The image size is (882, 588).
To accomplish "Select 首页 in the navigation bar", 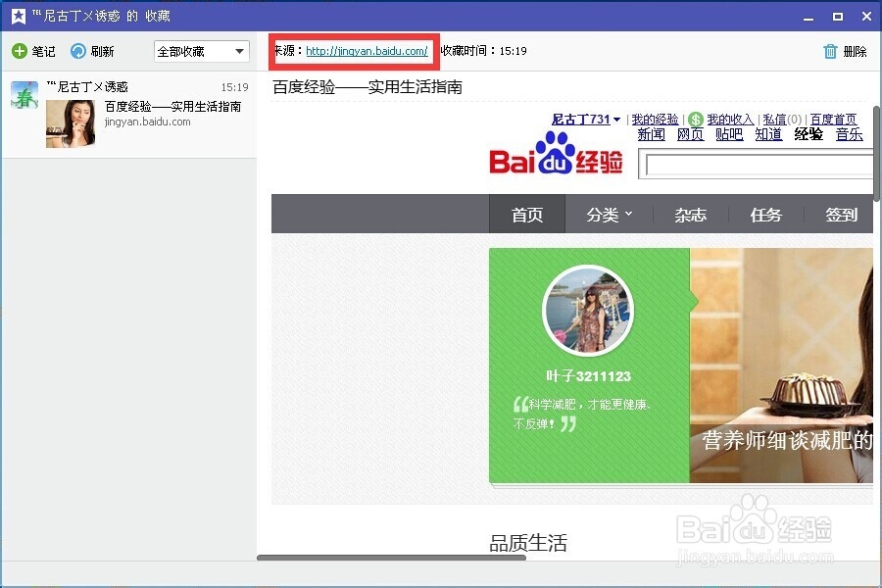I will pos(527,214).
